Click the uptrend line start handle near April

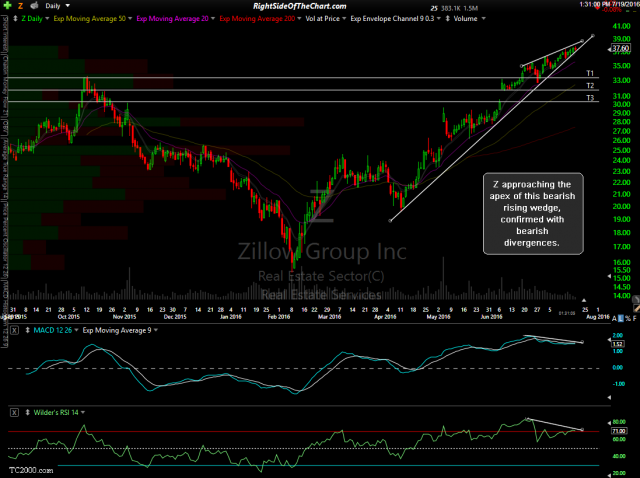pyautogui.click(x=390, y=221)
